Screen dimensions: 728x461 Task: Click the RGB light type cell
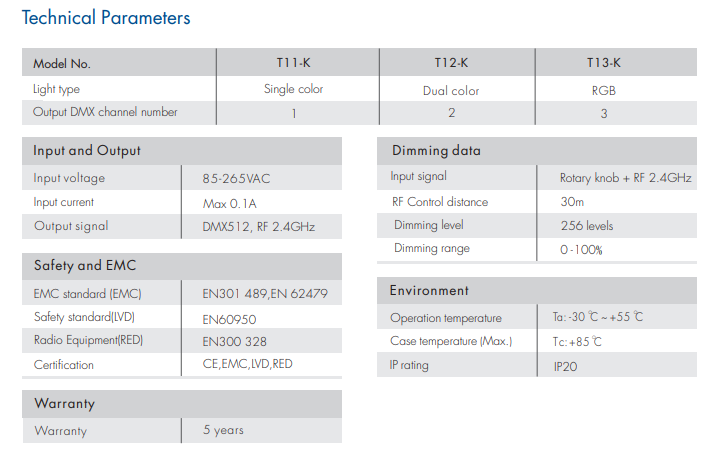coord(604,91)
